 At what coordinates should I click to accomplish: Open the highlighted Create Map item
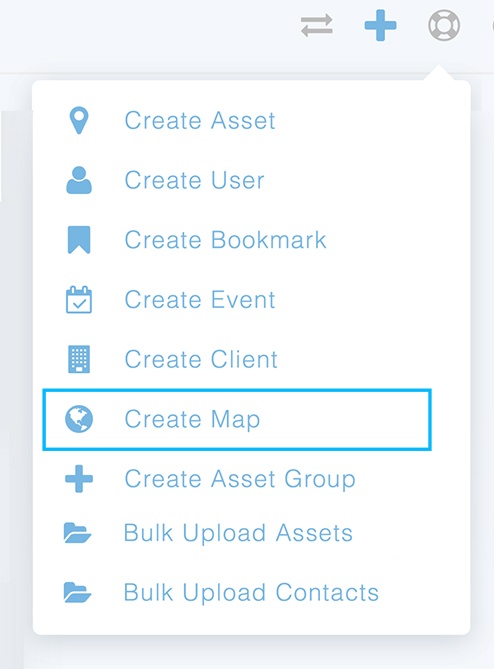[x=237, y=419]
